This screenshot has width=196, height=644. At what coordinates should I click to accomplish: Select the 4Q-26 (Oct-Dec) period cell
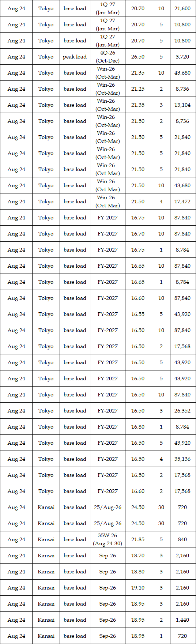(x=108, y=57)
